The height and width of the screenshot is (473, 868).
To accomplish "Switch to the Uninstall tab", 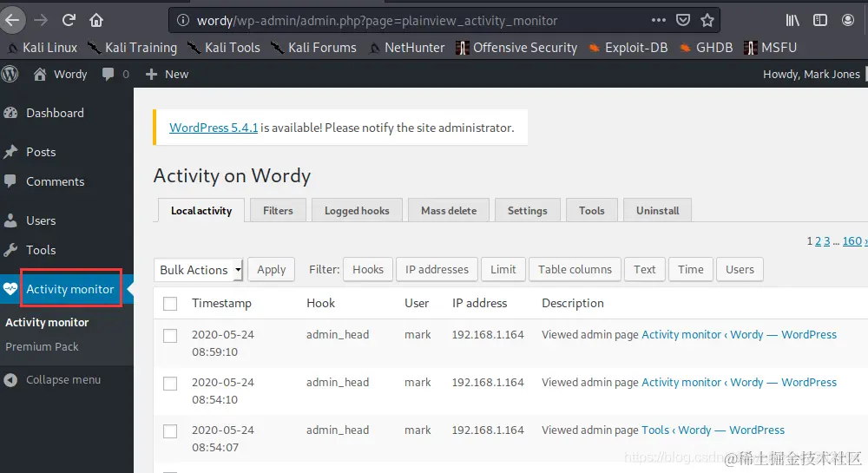I will coord(658,211).
